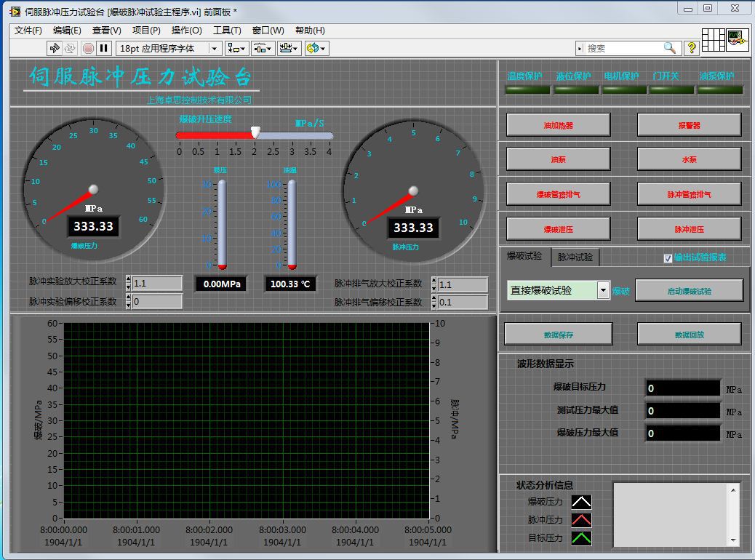Click the 脉冲管路排气 button
Screen dimensions: 755x560
(x=689, y=194)
